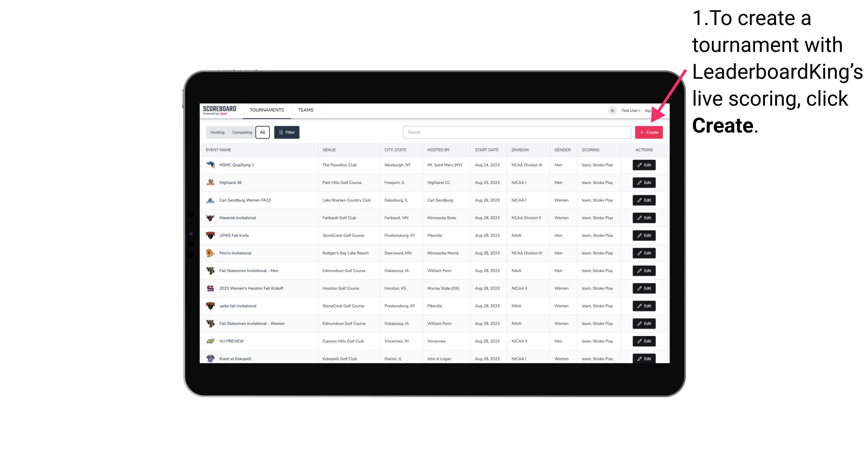Open the TOURNAMENTS navigation tab
868x467 pixels.
tap(266, 110)
